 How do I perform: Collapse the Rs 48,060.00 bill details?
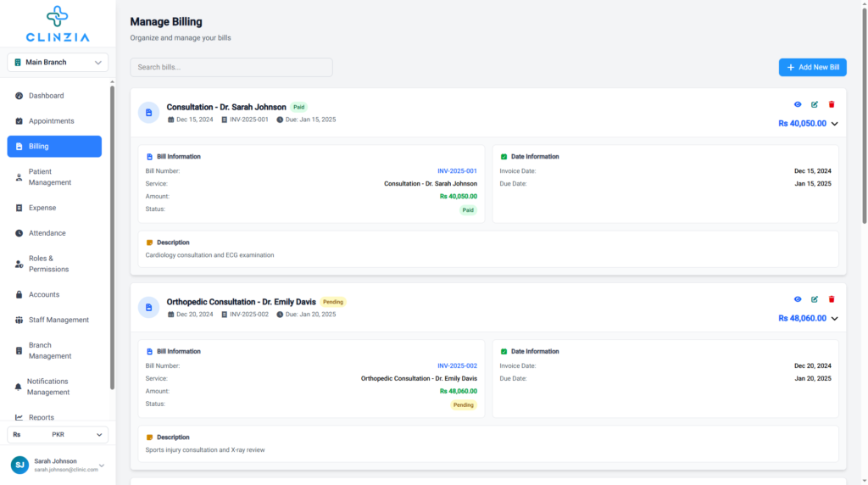click(835, 319)
